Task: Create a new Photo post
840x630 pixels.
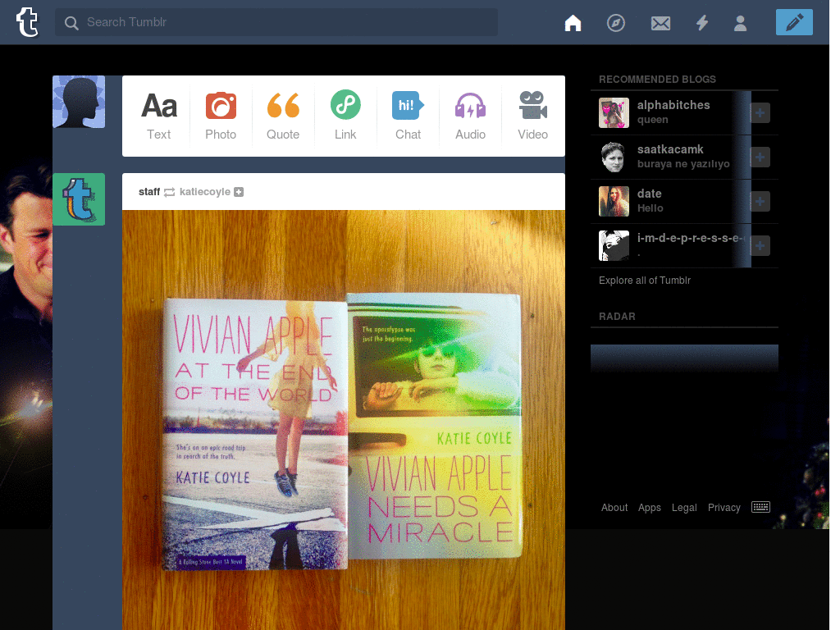Action: 221,116
